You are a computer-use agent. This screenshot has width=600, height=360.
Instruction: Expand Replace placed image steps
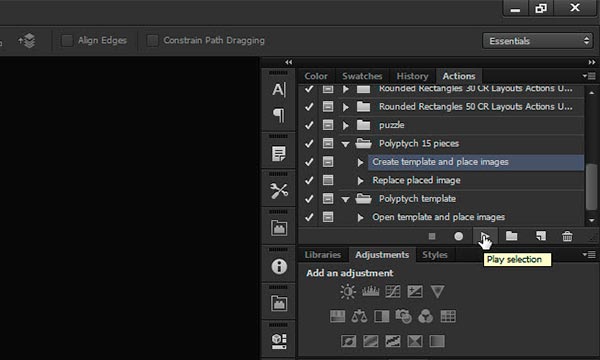(x=360, y=181)
